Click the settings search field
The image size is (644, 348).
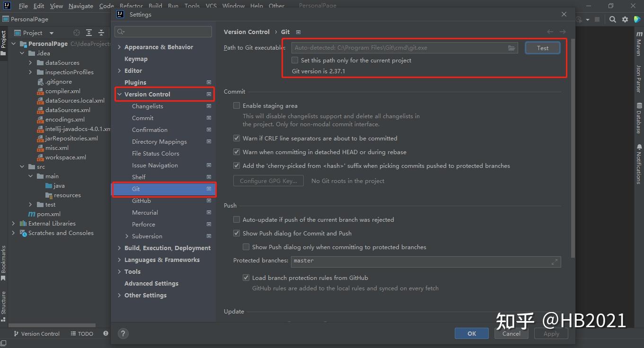[163, 32]
